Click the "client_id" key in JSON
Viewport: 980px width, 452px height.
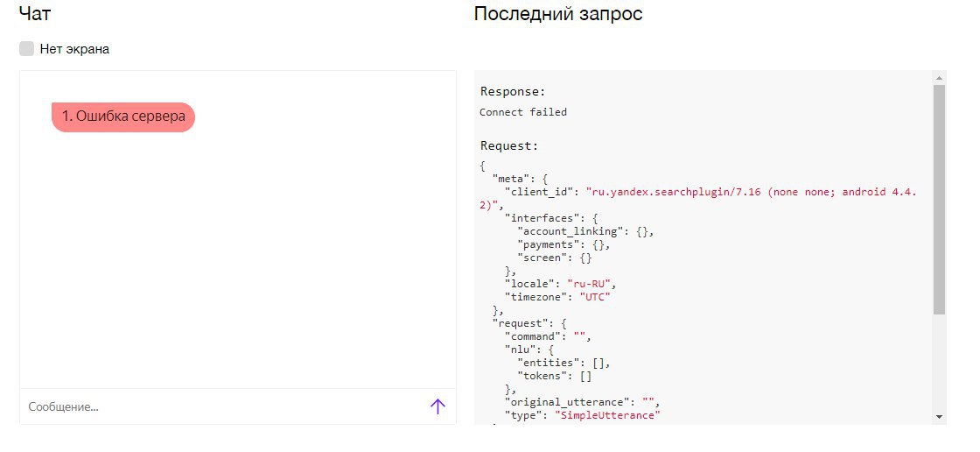point(539,192)
